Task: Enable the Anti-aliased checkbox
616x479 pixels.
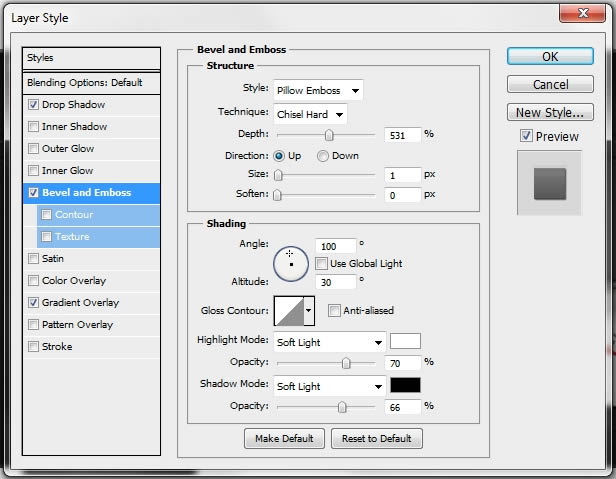Action: point(334,310)
